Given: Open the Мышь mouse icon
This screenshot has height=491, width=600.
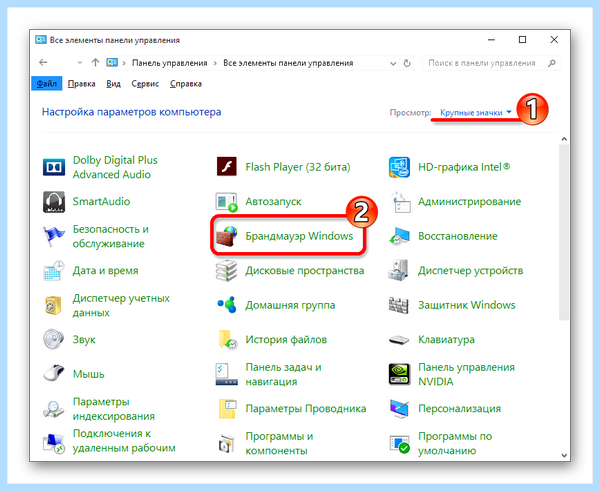Looking at the screenshot, I should (x=54, y=374).
